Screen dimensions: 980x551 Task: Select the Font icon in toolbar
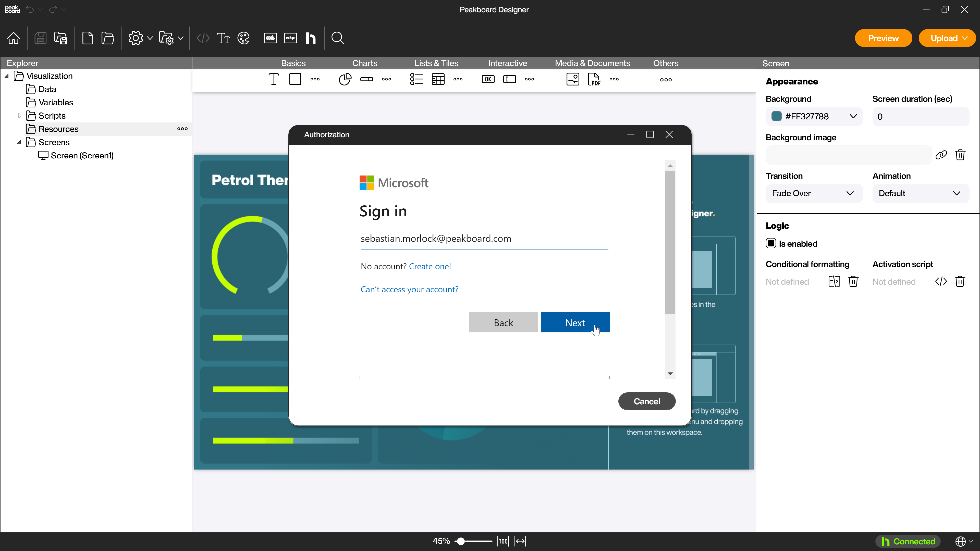tap(224, 38)
